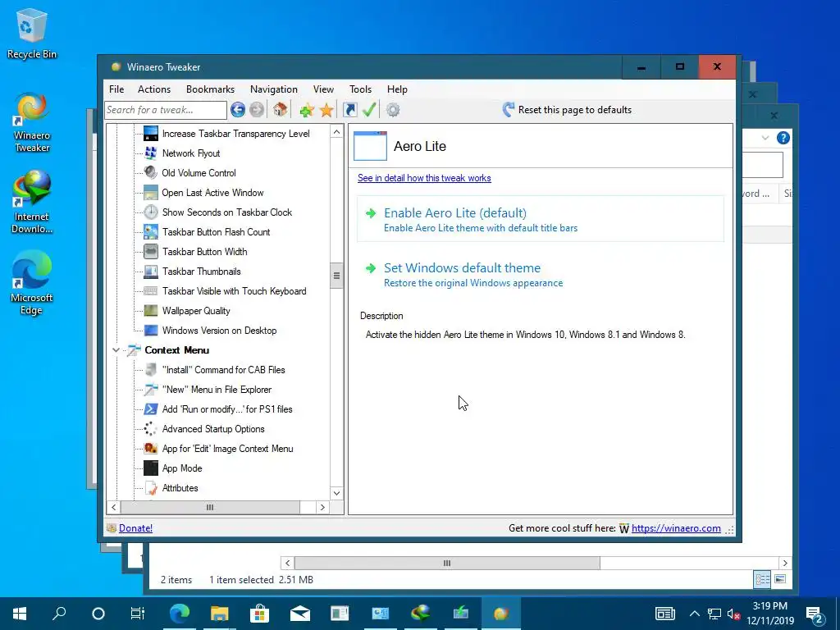Open the File menu
This screenshot has width=840, height=630.
click(x=116, y=89)
